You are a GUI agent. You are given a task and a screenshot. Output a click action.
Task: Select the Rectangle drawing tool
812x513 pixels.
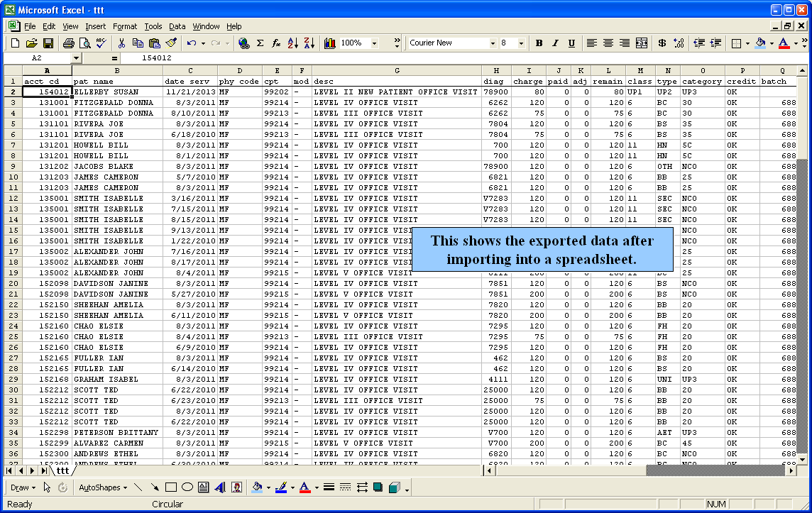click(x=171, y=487)
